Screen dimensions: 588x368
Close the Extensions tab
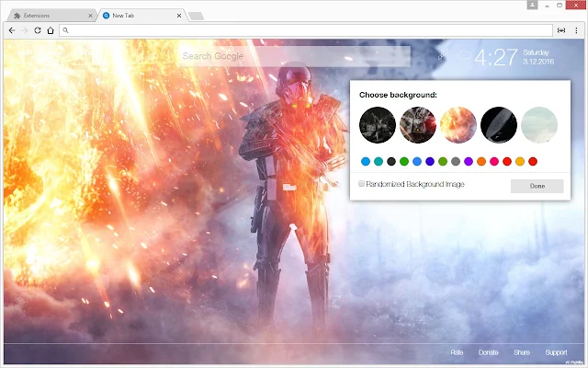[x=90, y=16]
